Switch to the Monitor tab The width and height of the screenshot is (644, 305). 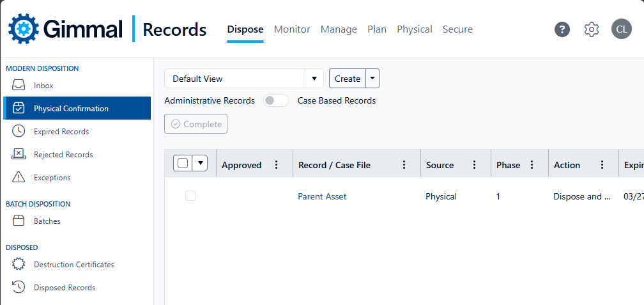[292, 29]
